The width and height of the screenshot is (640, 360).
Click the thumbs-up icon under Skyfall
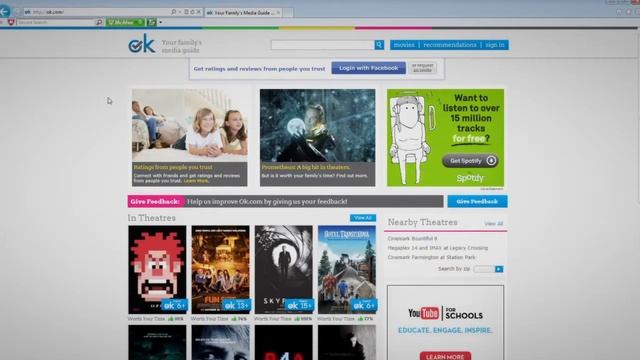[x=297, y=319]
